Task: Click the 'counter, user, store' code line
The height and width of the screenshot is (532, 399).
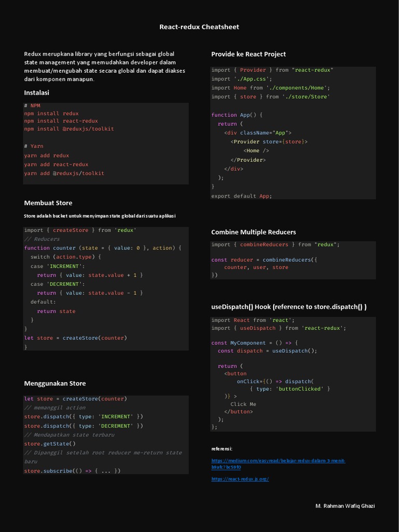Action: point(256,267)
